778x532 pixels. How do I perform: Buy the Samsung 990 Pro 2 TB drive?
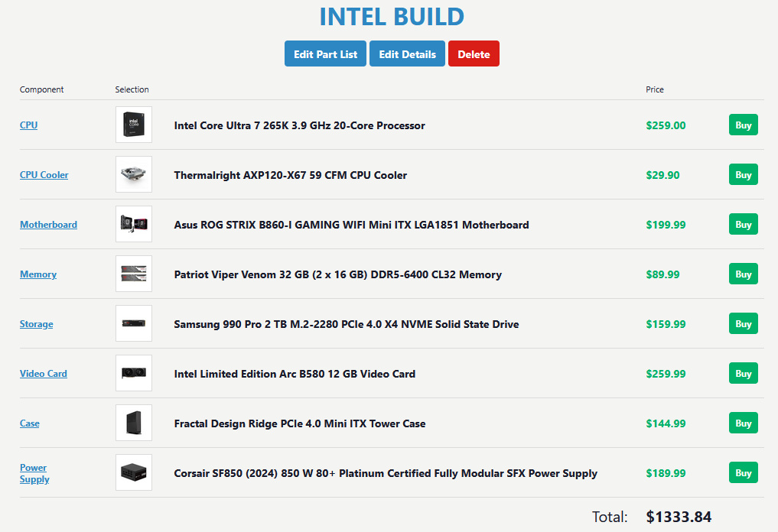coord(744,323)
